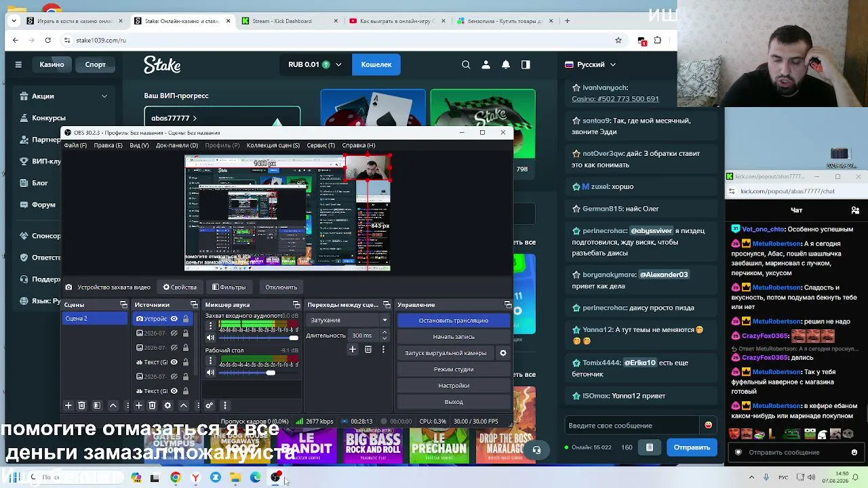Expand the Акции sidebar section
Image resolution: width=868 pixels, height=488 pixels.
pos(104,96)
